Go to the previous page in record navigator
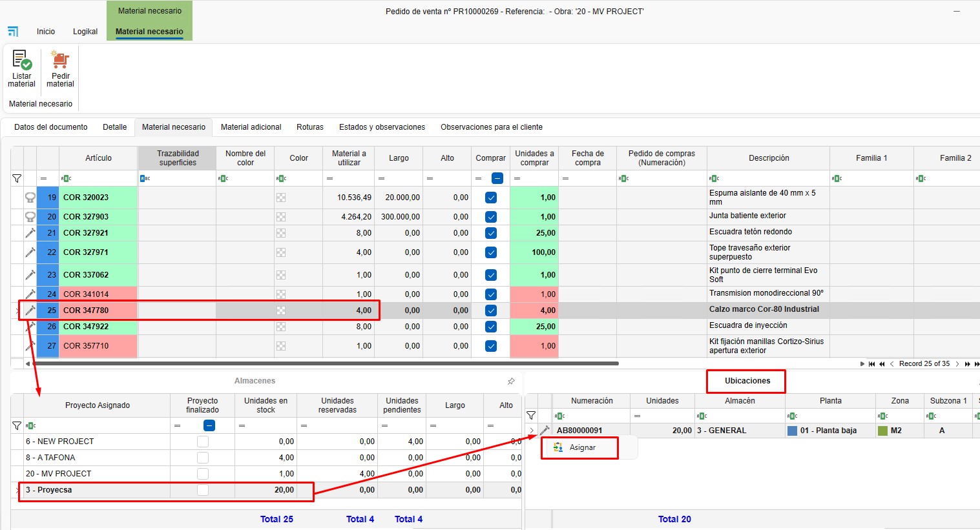Screen dimensions: 980x530 pos(882,364)
